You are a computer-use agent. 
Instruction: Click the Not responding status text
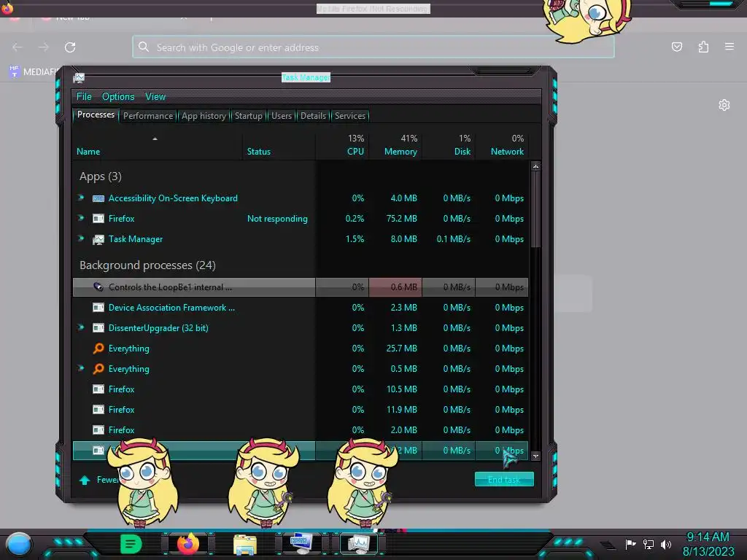(277, 219)
